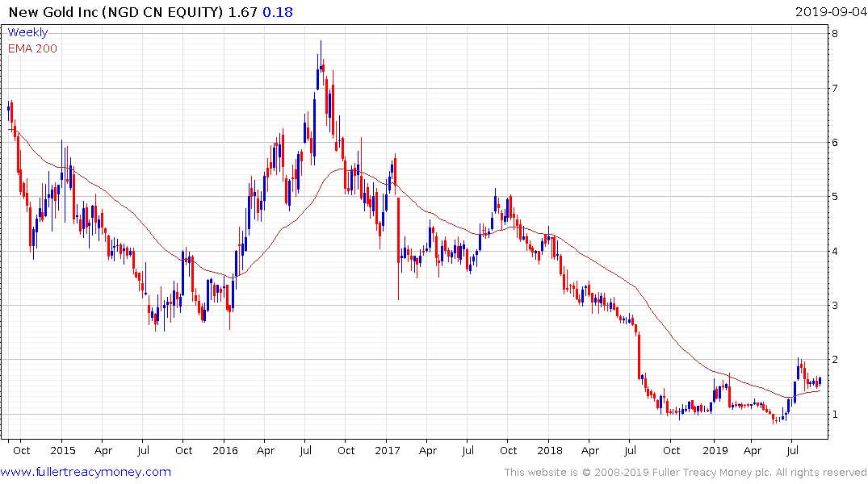Click the last price 1.67
868x484 pixels.
click(x=242, y=11)
